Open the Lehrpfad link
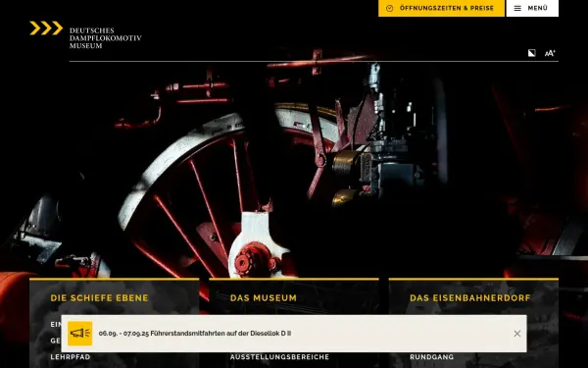The image size is (588, 368). (x=71, y=357)
